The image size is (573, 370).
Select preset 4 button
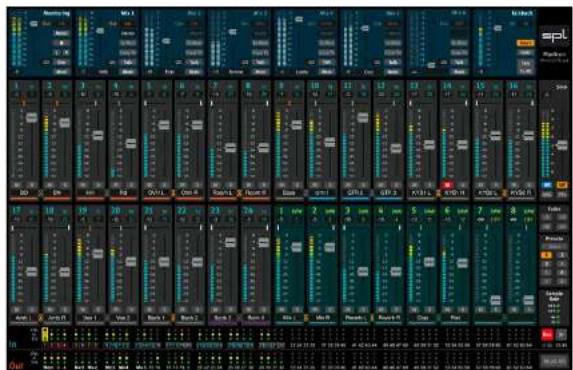point(562,264)
